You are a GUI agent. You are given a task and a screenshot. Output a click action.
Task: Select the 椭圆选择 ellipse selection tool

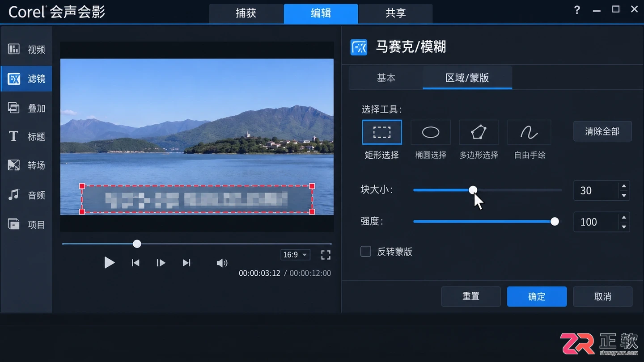(x=431, y=132)
